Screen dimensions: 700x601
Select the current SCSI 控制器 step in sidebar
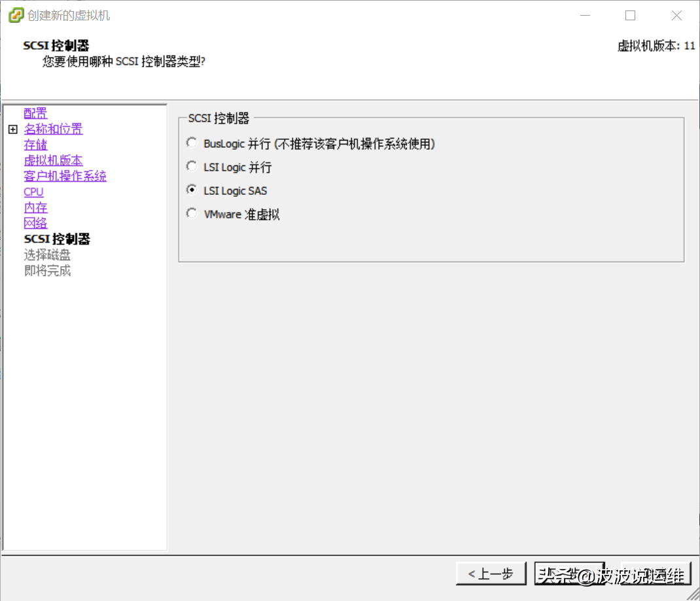[57, 239]
